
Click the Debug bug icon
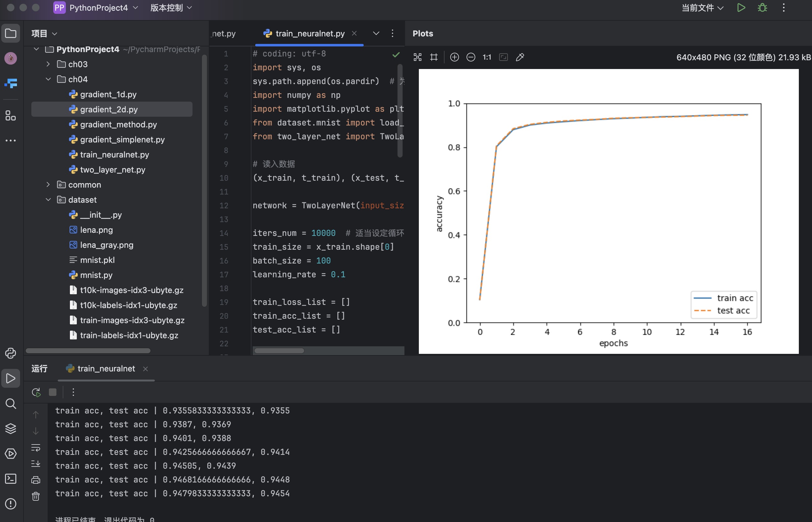(762, 8)
